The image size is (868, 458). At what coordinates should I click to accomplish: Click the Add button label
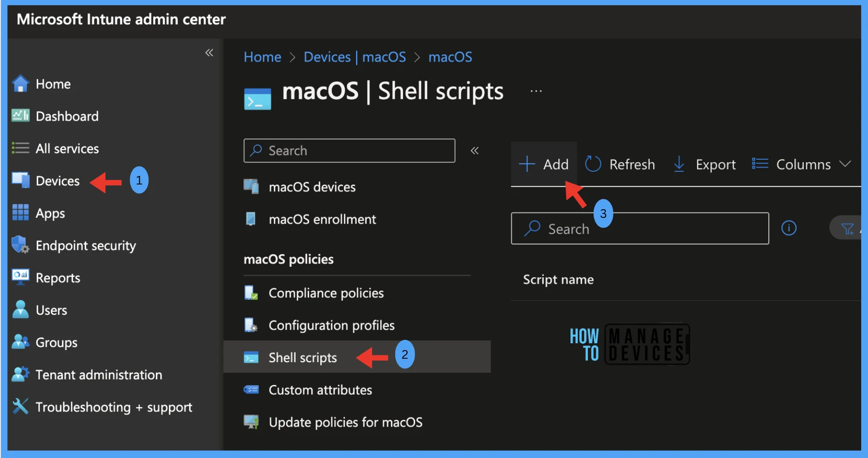pos(555,164)
